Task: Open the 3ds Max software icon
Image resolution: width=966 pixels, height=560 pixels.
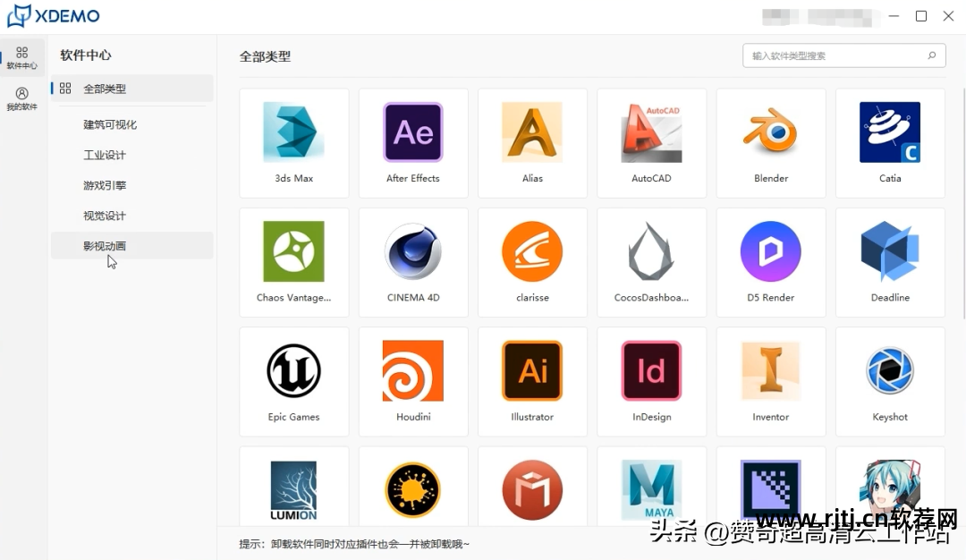Action: (x=293, y=132)
